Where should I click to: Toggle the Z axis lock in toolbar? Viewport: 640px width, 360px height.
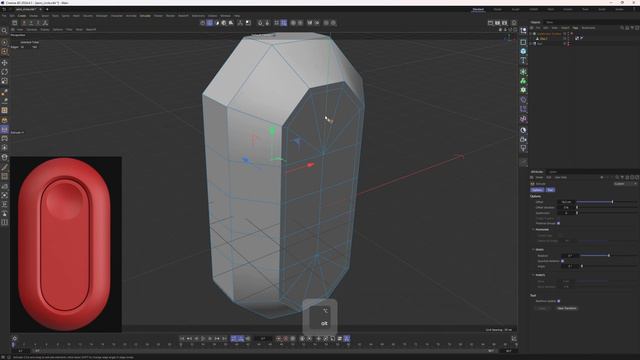click(x=38, y=23)
